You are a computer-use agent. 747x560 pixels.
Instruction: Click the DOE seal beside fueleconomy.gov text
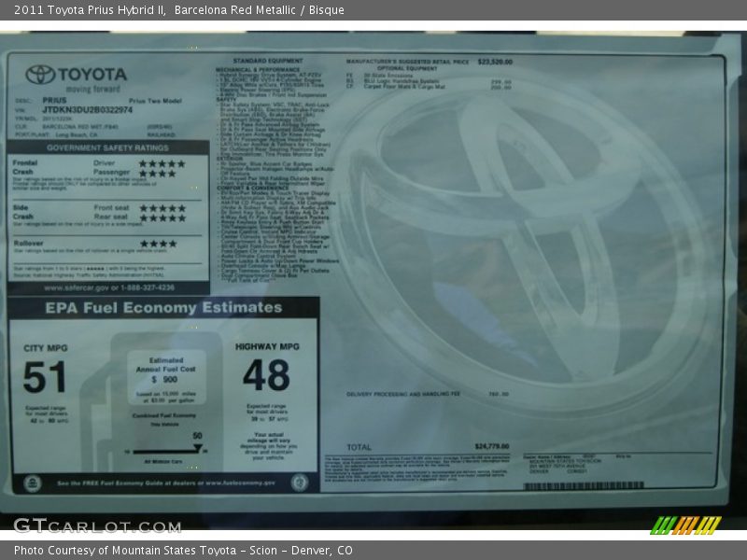tap(299, 483)
